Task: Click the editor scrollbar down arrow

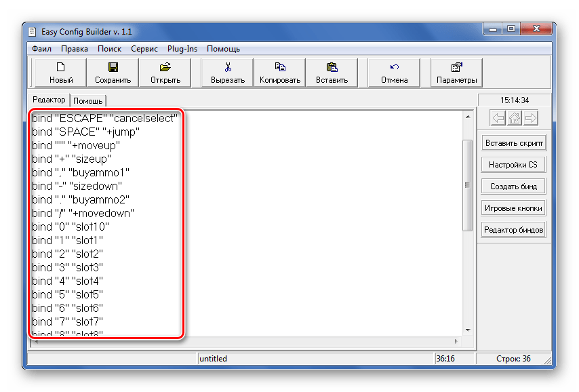Action: click(x=467, y=330)
